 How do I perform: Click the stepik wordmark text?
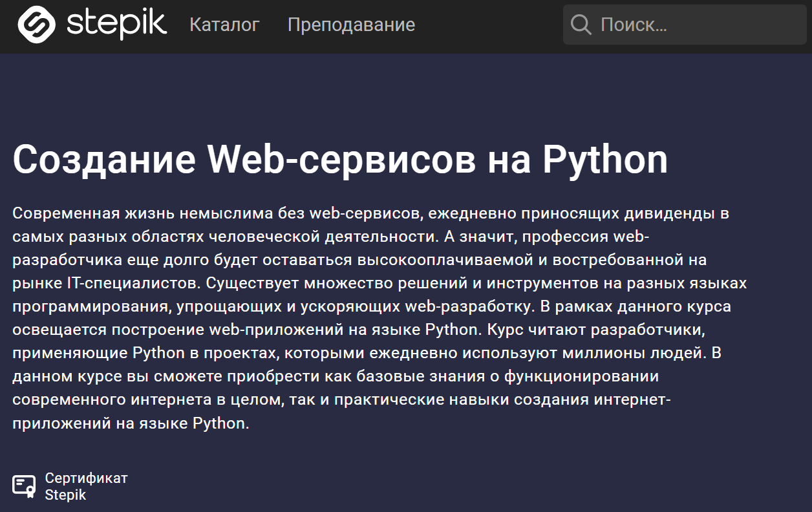(x=116, y=24)
